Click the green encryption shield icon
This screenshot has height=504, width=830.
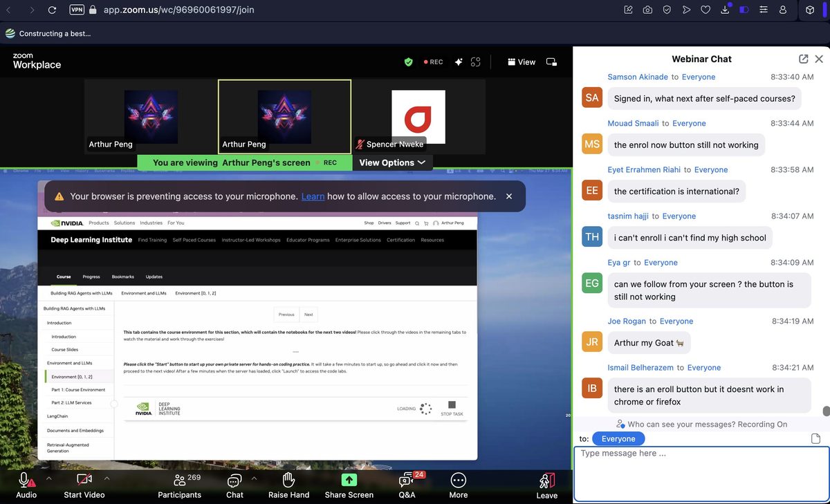pos(409,62)
